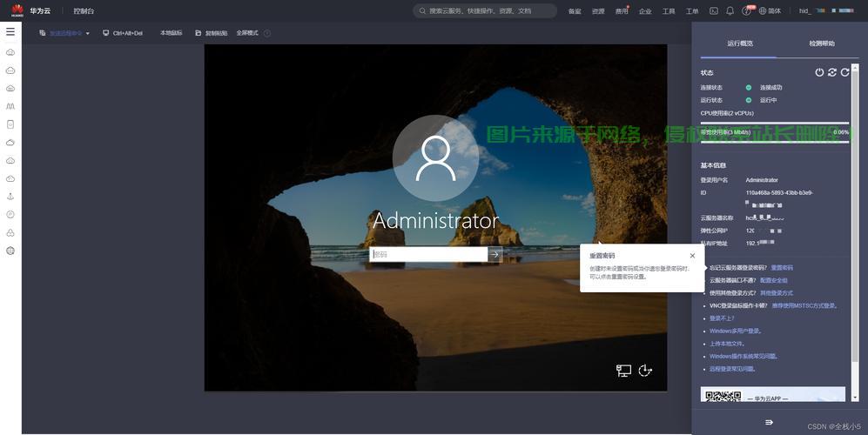Click the top search services box
Screen dimensions: 868x435
point(485,11)
